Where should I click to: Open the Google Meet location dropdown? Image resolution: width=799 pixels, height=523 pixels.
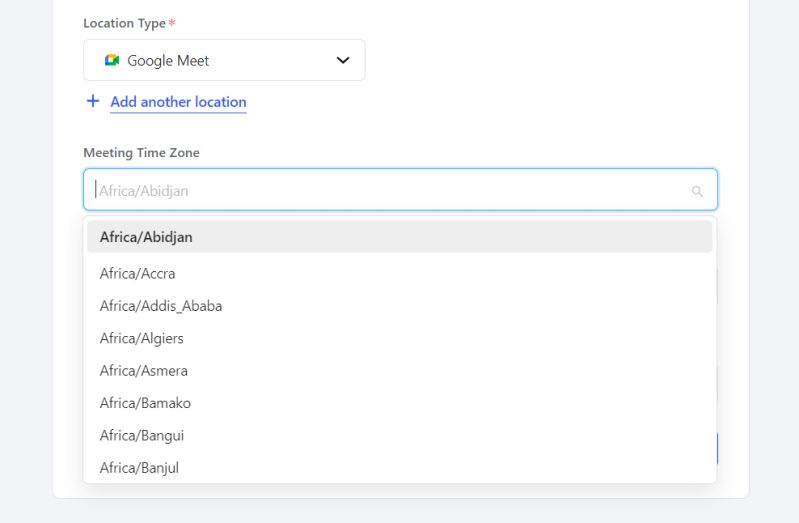click(224, 60)
